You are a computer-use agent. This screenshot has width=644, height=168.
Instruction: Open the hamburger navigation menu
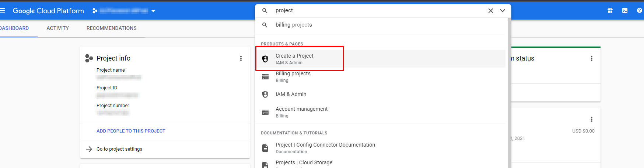pos(2,11)
